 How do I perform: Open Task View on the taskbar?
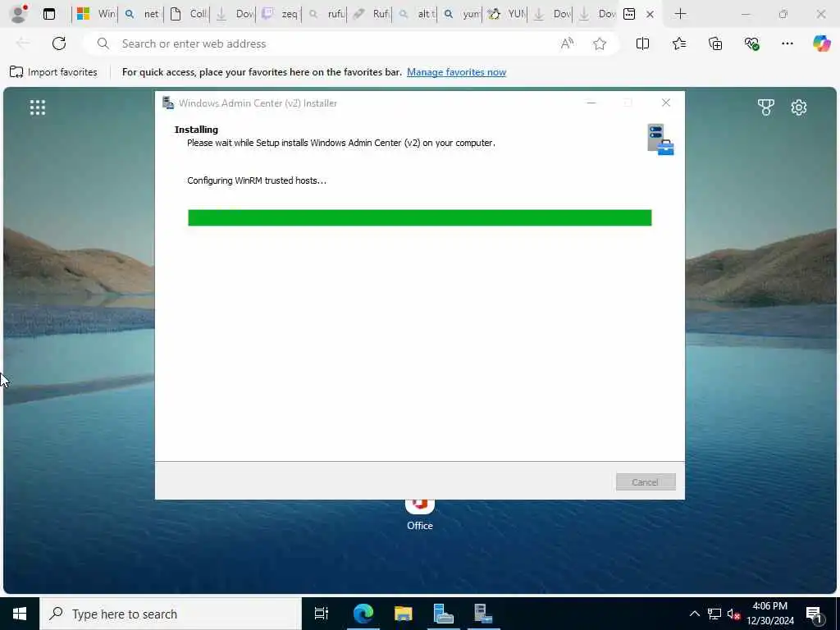tap(322, 614)
